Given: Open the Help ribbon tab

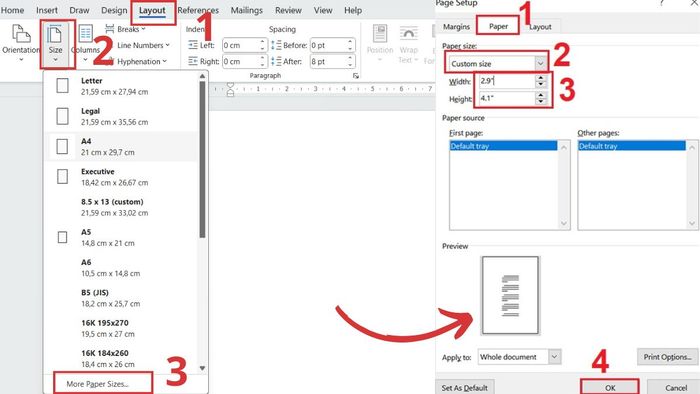Looking at the screenshot, I should tap(353, 10).
